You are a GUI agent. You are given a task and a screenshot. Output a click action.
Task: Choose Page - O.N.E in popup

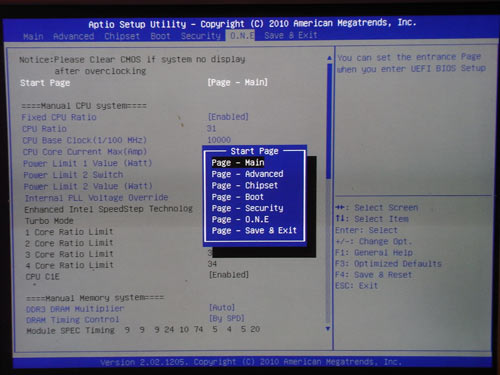pos(240,219)
